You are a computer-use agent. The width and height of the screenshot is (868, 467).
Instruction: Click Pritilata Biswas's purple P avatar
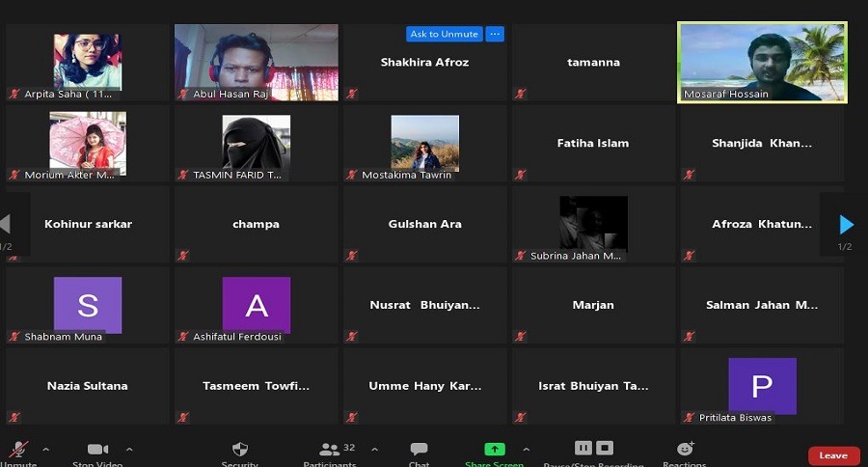click(762, 386)
